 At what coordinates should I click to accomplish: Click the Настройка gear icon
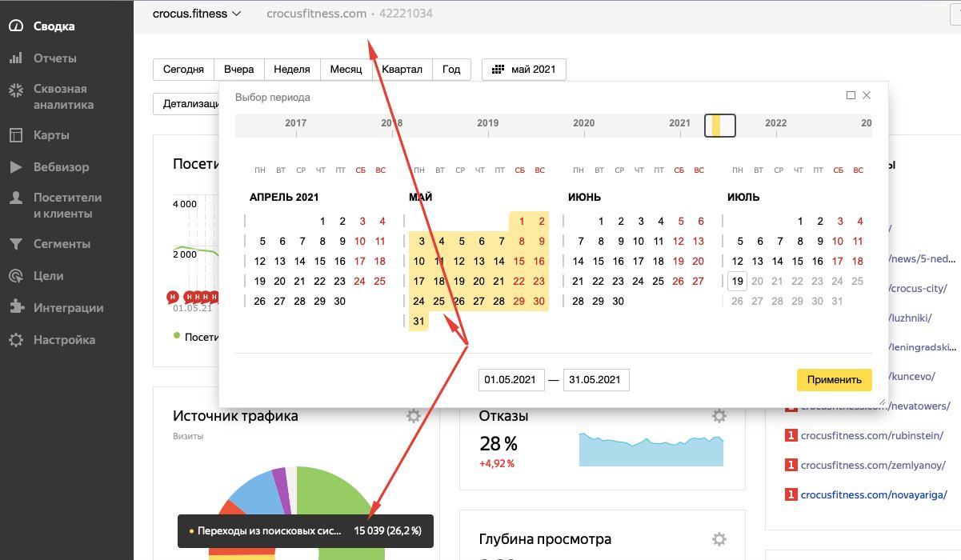tap(16, 340)
